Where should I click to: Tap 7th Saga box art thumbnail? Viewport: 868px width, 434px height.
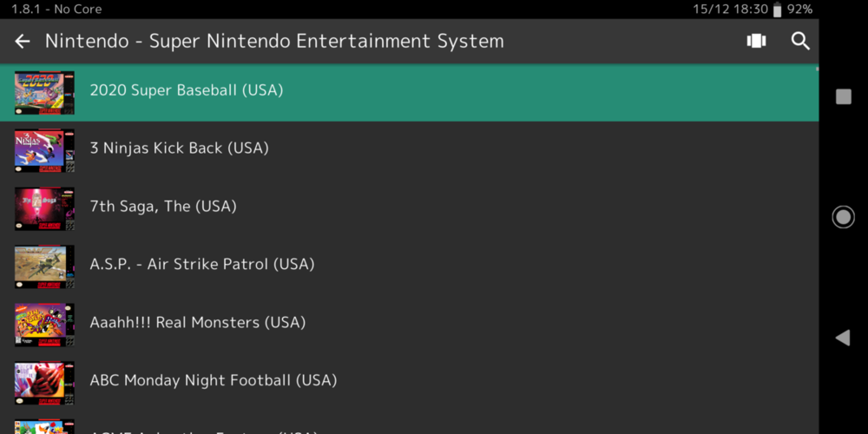tap(44, 208)
